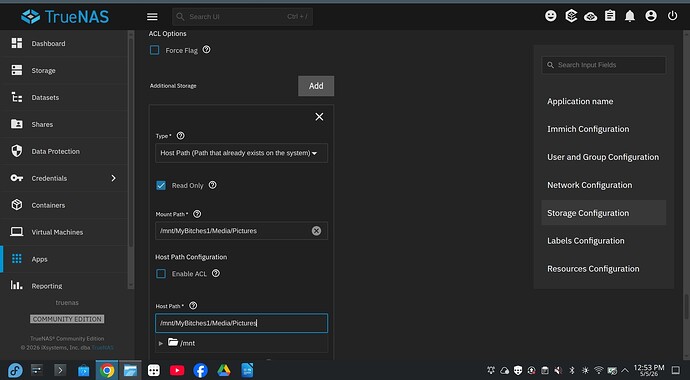Image resolution: width=690 pixels, height=380 pixels.
Task: Clear the Mount Path field
Action: [x=316, y=230]
